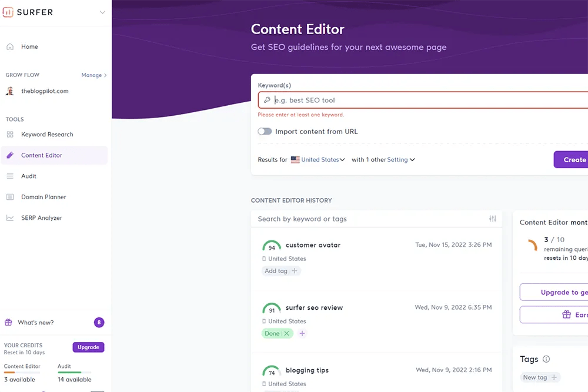Open What's new notifications badge 8
588x392 pixels.
point(99,322)
